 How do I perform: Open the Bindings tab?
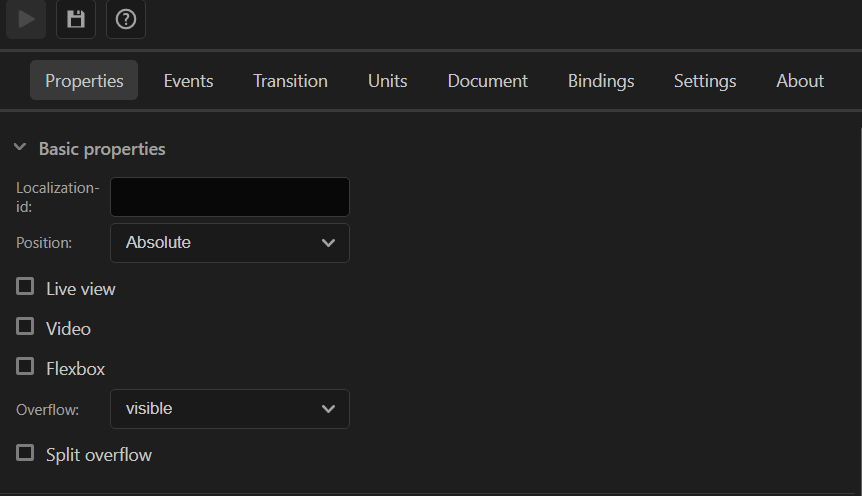[601, 81]
